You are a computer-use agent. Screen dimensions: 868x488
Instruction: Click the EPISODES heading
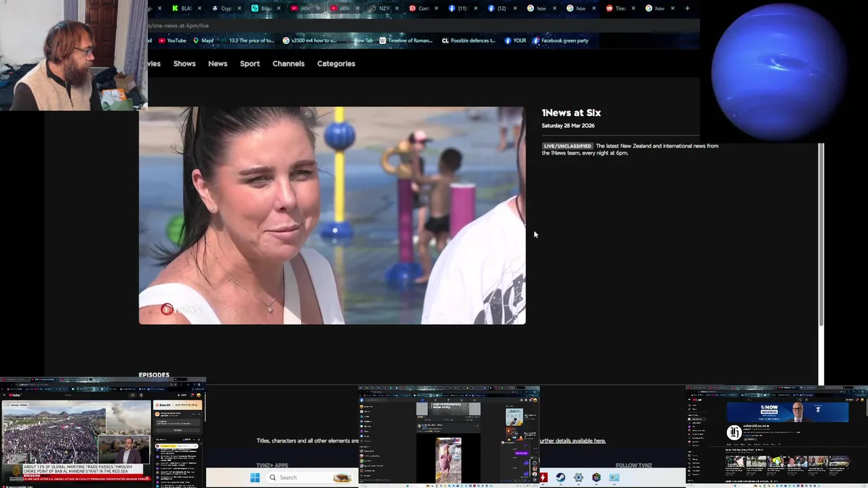pos(154,375)
